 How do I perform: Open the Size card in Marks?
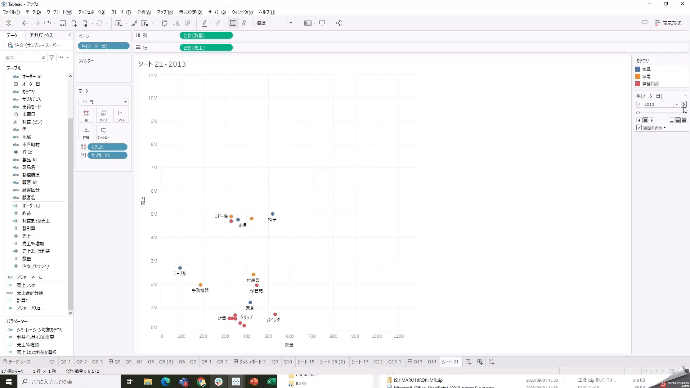(103, 115)
